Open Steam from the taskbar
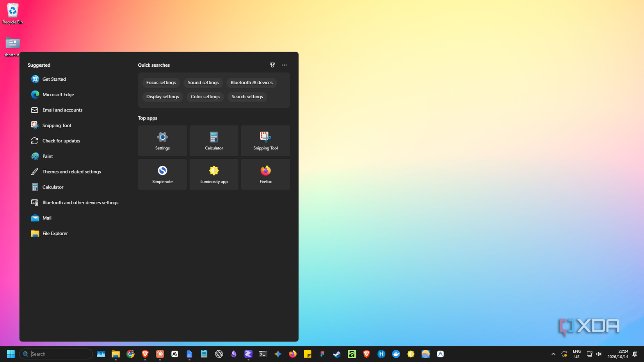 [337, 354]
